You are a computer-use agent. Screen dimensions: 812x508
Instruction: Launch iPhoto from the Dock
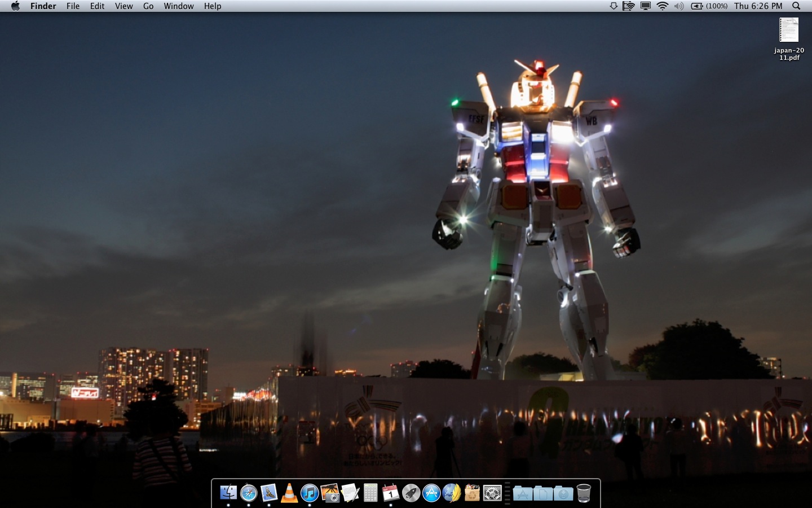[x=330, y=493]
